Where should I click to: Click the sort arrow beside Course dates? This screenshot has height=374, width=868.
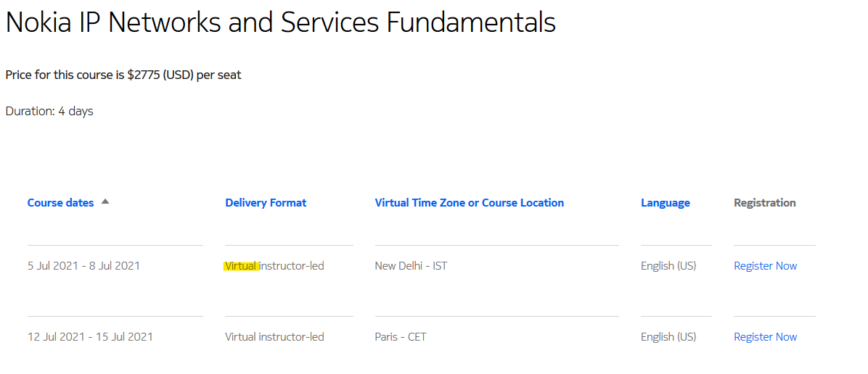105,201
